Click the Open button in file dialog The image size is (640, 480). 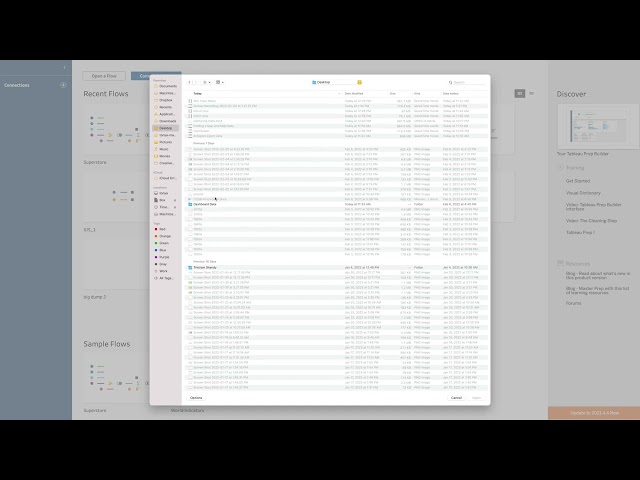(x=476, y=398)
